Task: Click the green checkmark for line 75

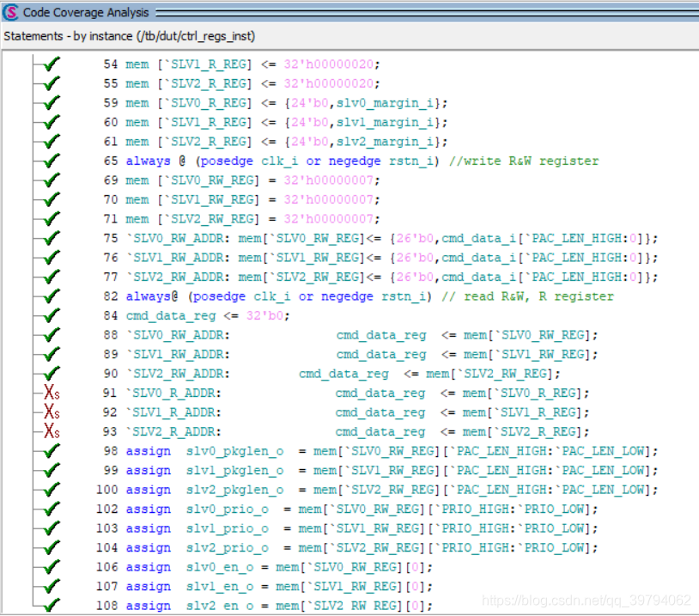Action: 52,238
